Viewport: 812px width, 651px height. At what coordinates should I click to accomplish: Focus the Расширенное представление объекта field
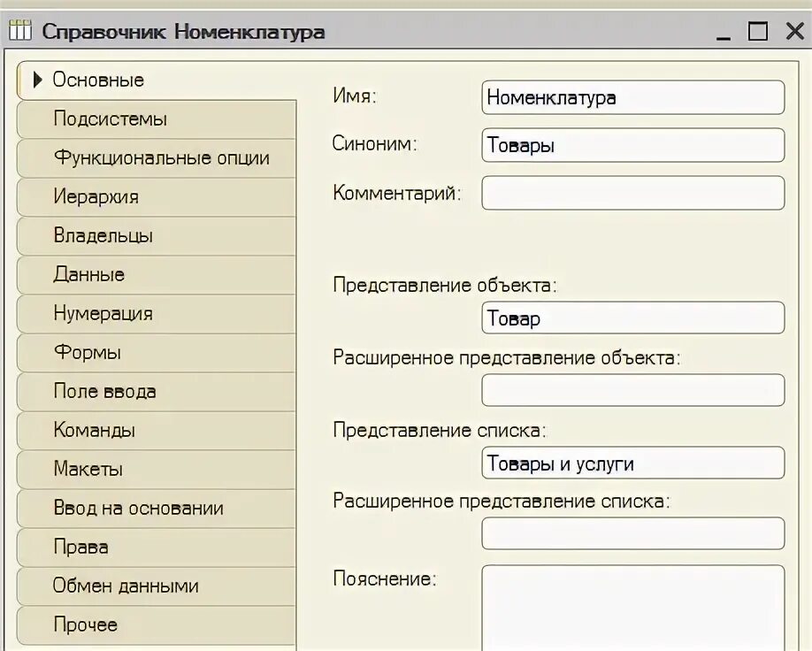click(x=632, y=390)
